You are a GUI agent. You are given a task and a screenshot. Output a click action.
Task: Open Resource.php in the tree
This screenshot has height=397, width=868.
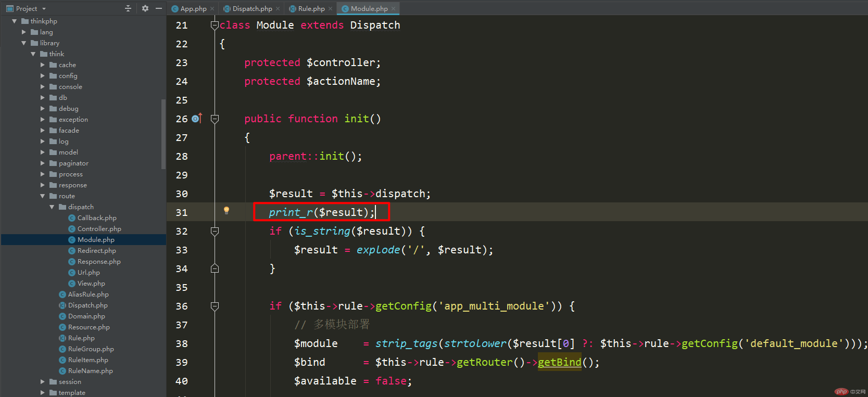[89, 327]
